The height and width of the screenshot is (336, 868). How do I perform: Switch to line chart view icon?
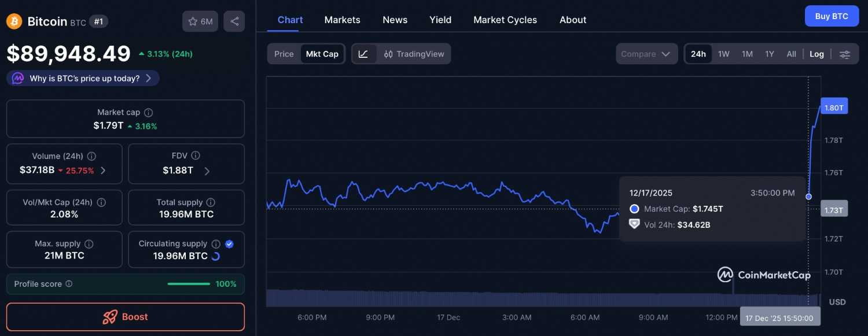[x=363, y=54]
